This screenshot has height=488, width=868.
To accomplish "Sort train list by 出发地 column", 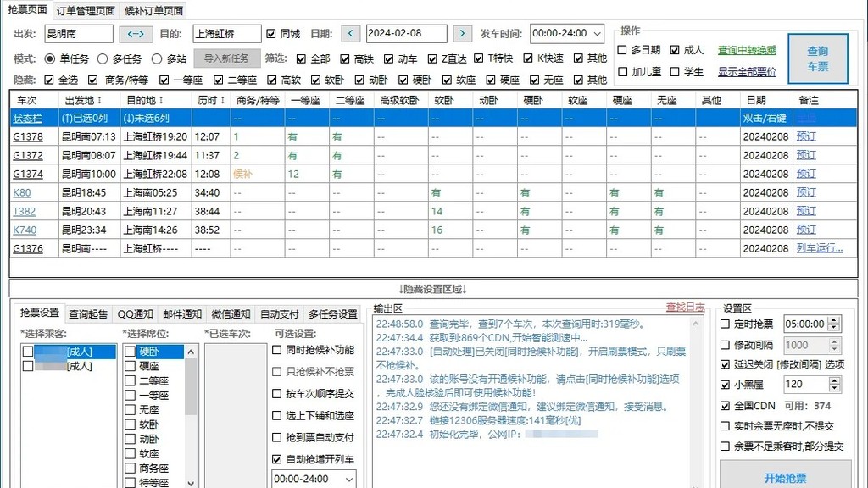I will click(x=83, y=100).
